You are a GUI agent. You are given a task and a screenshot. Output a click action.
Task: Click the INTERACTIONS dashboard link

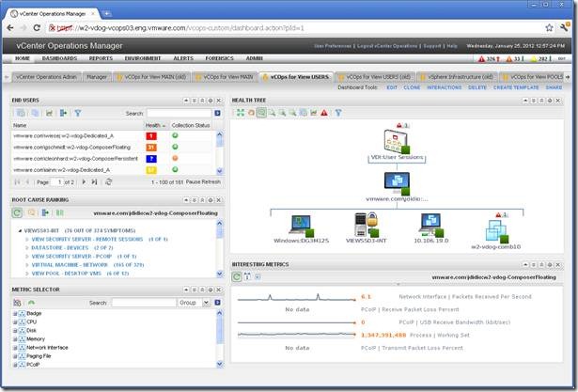click(x=445, y=87)
